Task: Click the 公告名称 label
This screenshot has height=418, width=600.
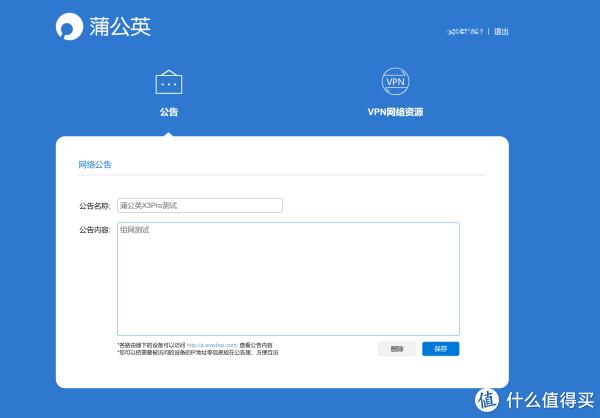Action: coord(95,206)
